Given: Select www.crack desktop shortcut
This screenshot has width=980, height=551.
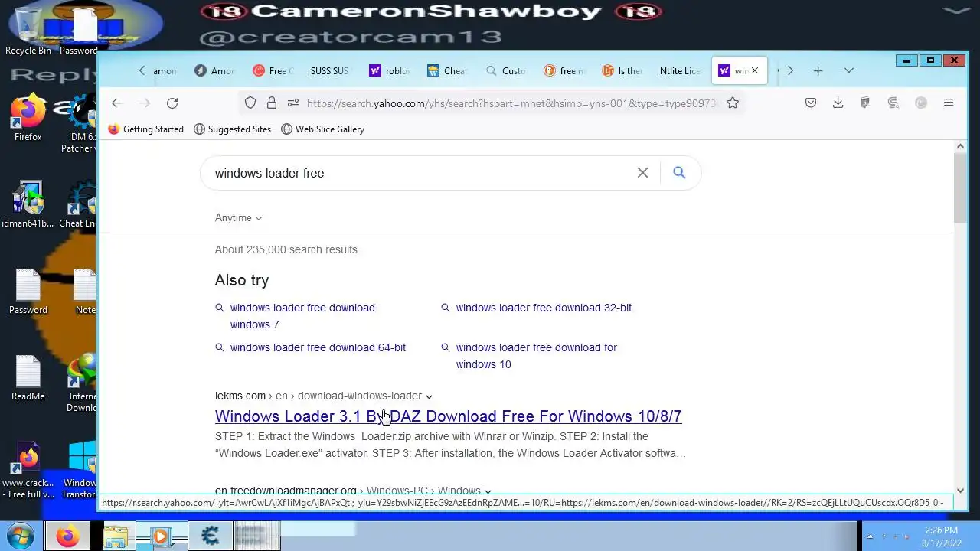Looking at the screenshot, I should coord(28,471).
